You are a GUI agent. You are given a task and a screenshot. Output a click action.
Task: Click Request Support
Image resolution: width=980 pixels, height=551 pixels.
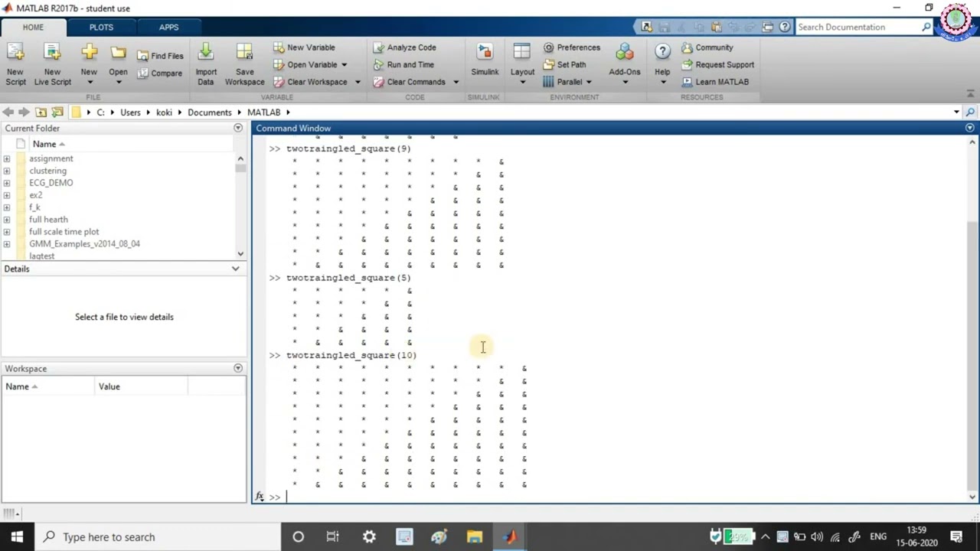[x=717, y=65]
